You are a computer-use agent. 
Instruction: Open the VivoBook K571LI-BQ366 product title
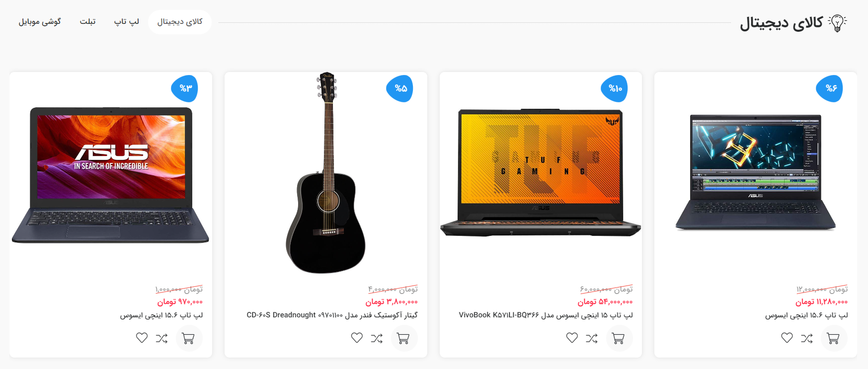tap(546, 315)
